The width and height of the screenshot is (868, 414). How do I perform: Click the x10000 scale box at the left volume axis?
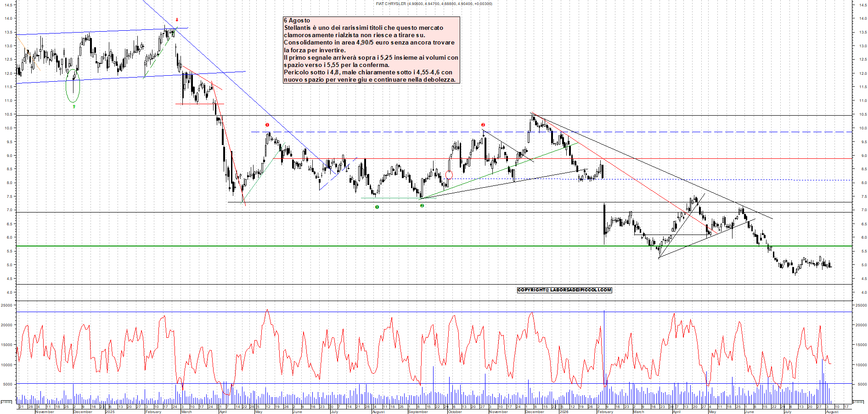pyautogui.click(x=6, y=402)
